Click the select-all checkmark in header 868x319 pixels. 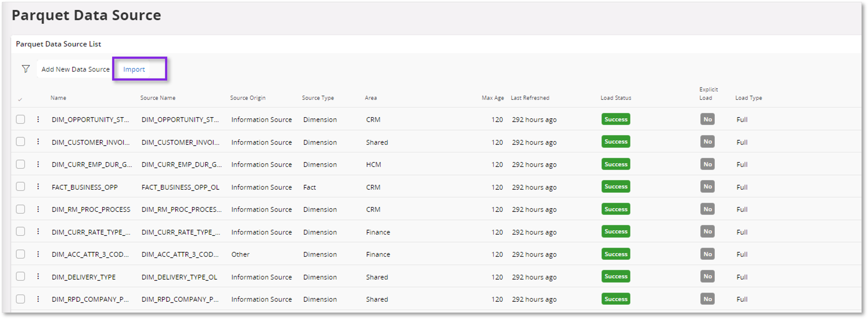pyautogui.click(x=20, y=99)
